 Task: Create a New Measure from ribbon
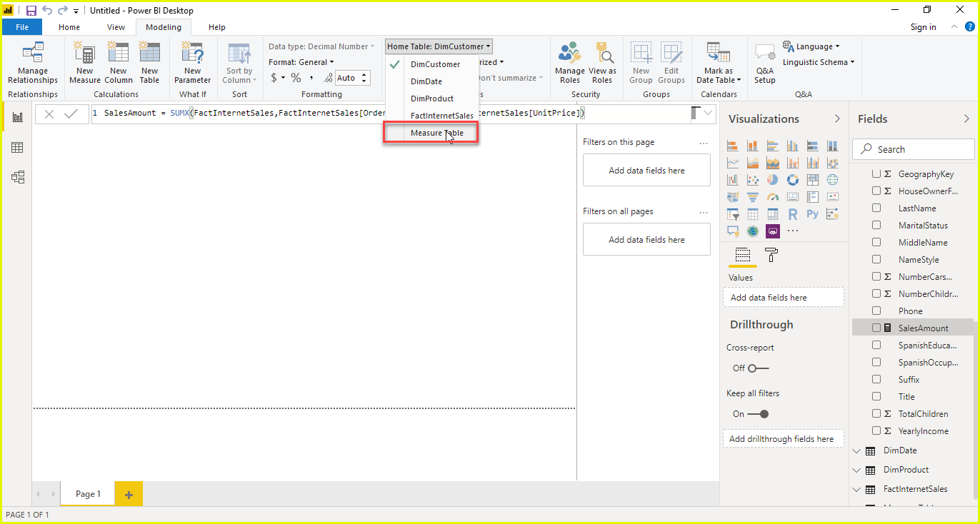tap(85, 62)
